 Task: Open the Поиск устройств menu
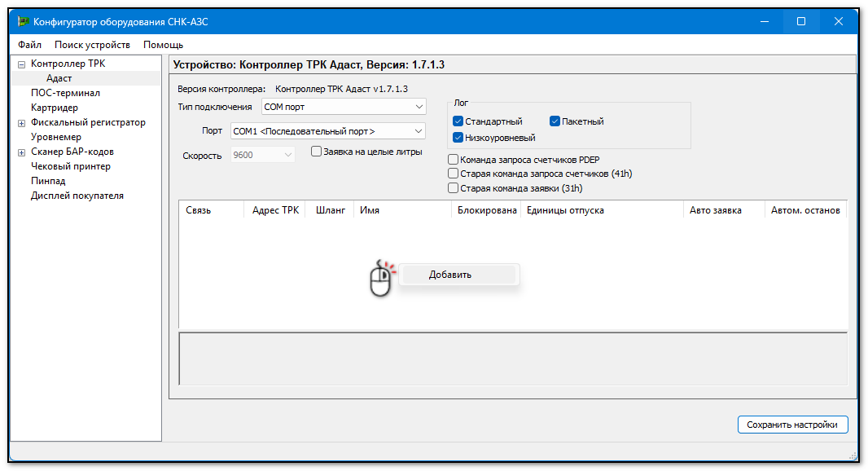coord(92,45)
